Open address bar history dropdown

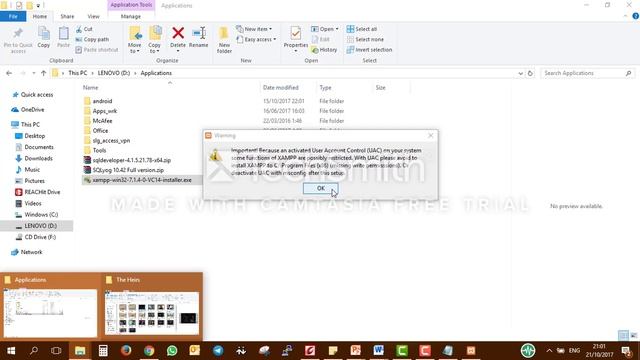520,73
